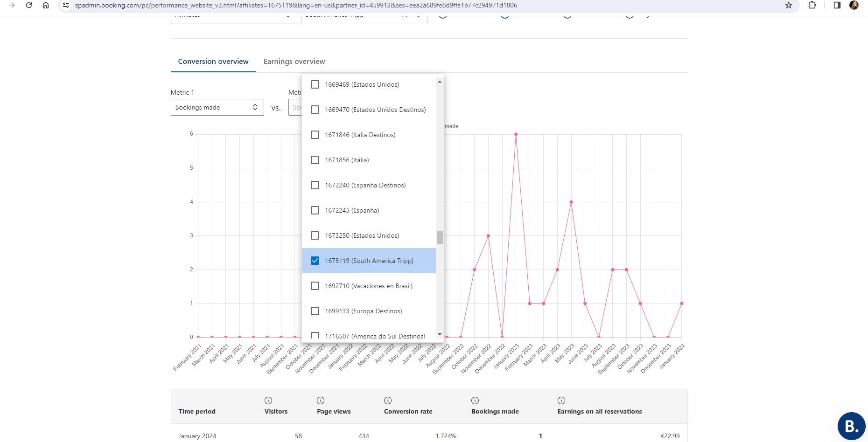
Task: Open the Booking.com B. chat bubble
Action: coord(852,426)
